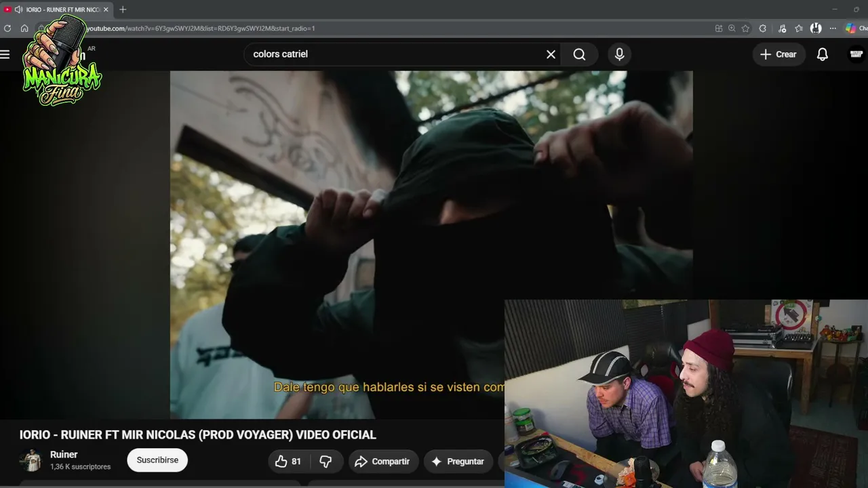The image size is (868, 488).
Task: Open the Crear menu
Action: pos(778,54)
